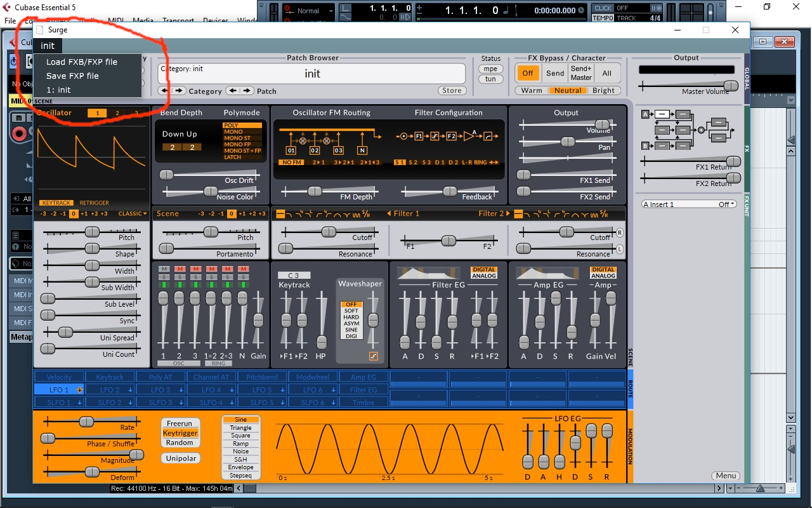The width and height of the screenshot is (812, 508).
Task: Choose MONO from the Polymode list
Action: pyautogui.click(x=233, y=131)
